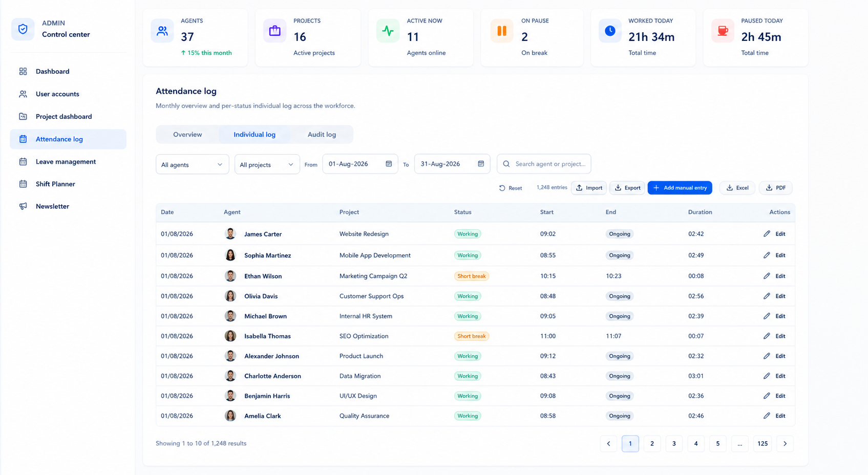
Task: Click the Import button
Action: coord(589,188)
